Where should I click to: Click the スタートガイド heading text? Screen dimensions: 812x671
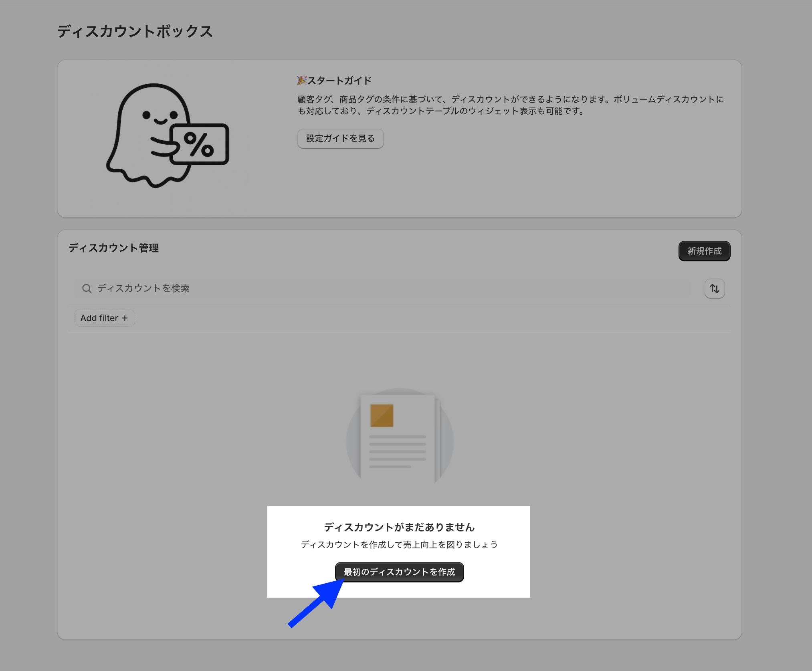point(339,81)
